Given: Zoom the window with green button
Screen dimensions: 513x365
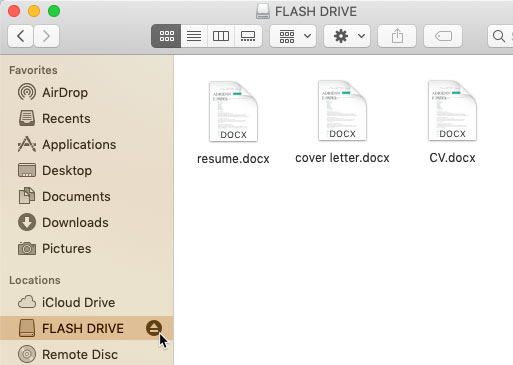Looking at the screenshot, I should [x=54, y=11].
